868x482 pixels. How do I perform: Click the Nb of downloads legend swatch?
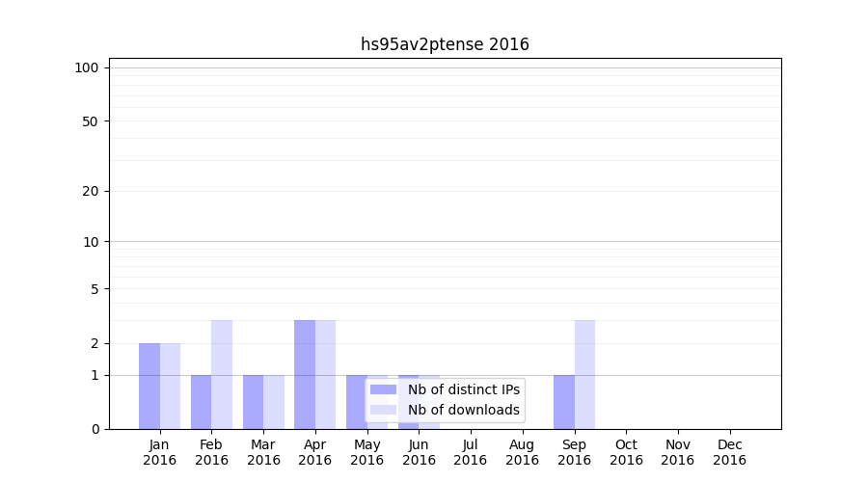383,410
